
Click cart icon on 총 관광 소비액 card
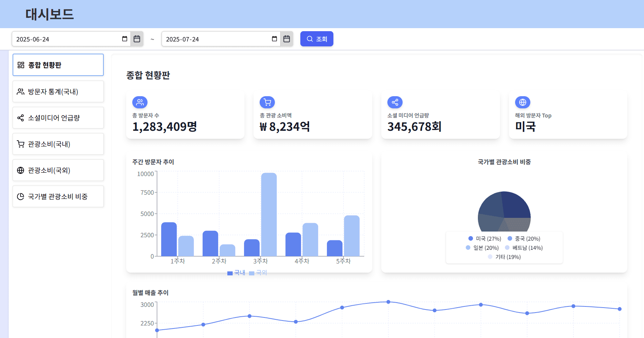coord(267,102)
